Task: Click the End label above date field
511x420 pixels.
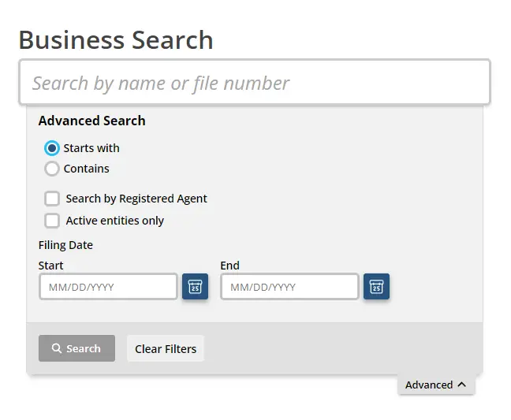Action: click(229, 266)
